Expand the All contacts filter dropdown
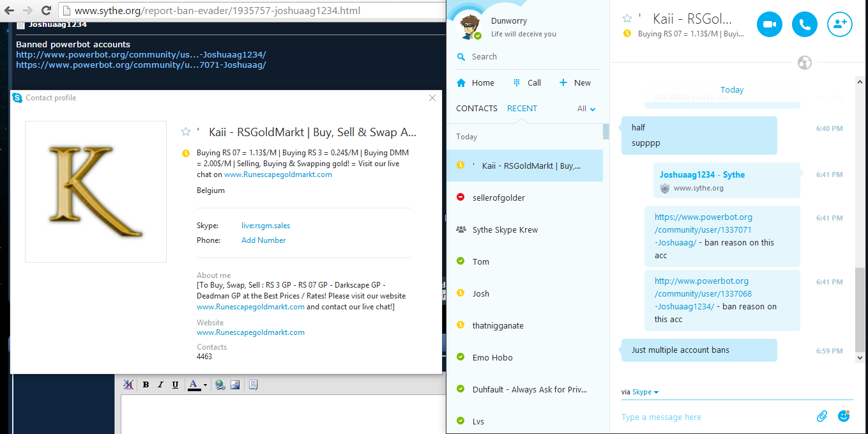This screenshot has height=434, width=868. click(x=586, y=109)
